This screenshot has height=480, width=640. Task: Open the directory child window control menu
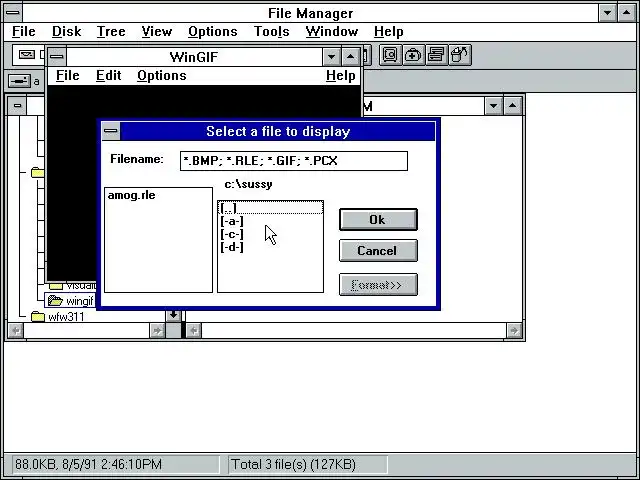[x=17, y=106]
